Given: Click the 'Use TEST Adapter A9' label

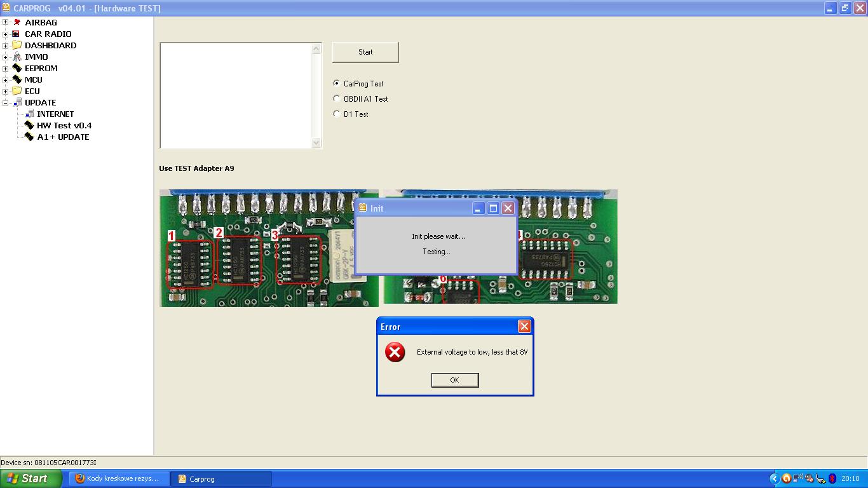Looking at the screenshot, I should (196, 168).
